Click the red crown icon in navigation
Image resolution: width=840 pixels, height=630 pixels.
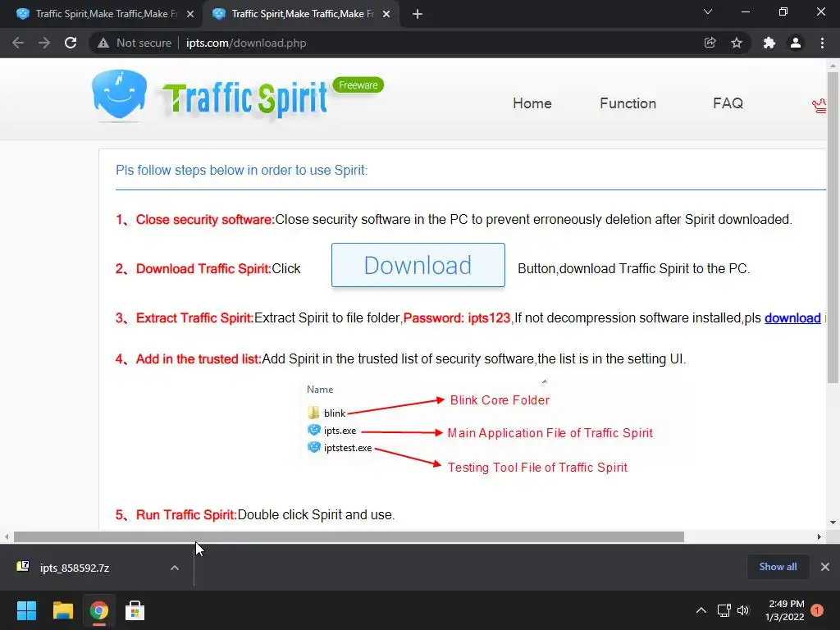[819, 106]
